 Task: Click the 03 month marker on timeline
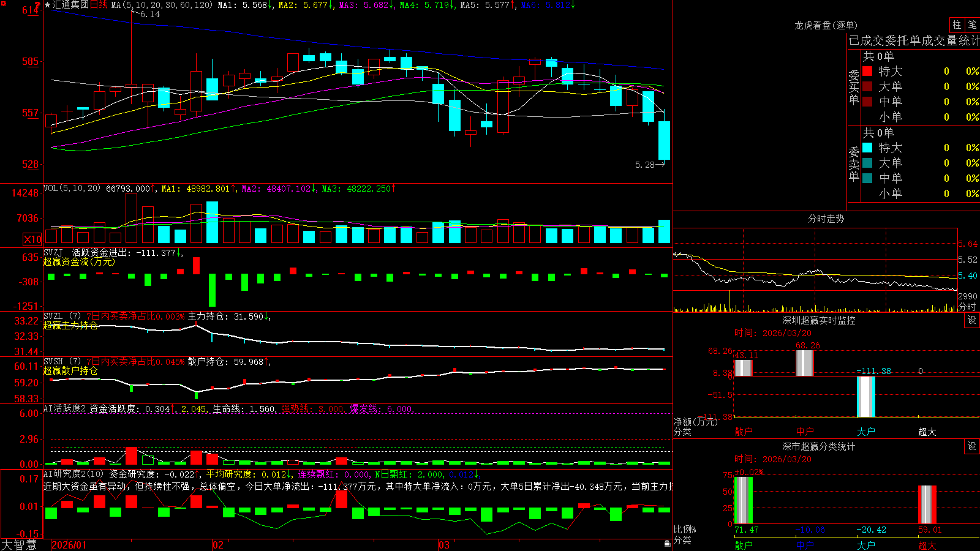[x=444, y=545]
